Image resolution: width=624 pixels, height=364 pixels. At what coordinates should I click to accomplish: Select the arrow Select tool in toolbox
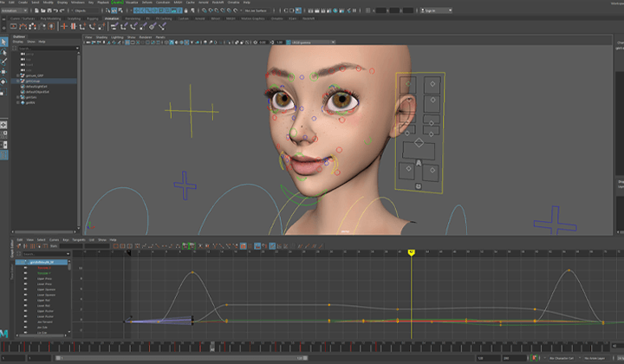[3, 42]
